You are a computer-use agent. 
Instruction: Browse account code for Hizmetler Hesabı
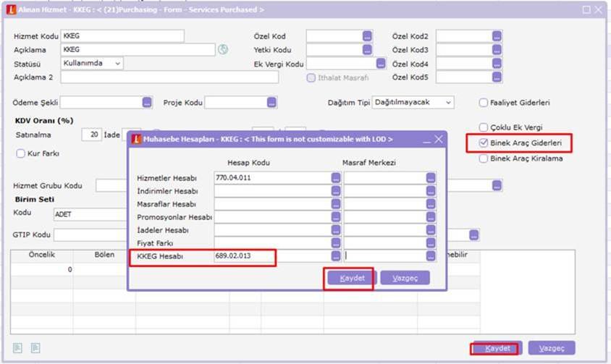tap(336, 178)
